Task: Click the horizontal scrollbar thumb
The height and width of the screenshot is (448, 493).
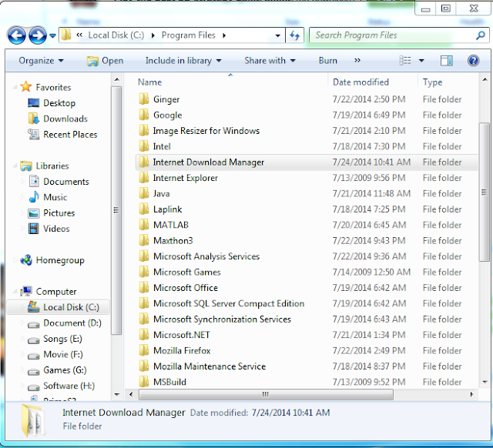Action: 266,394
